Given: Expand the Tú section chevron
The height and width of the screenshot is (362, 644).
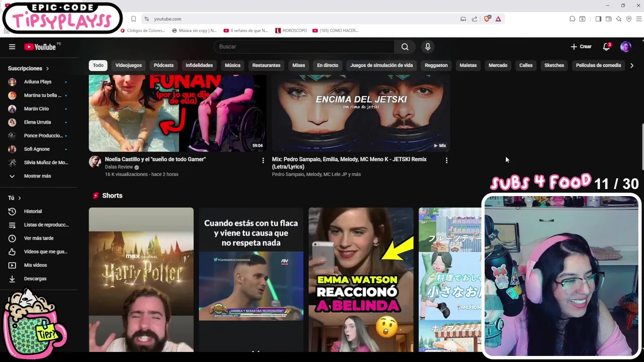Looking at the screenshot, I should tap(19, 198).
